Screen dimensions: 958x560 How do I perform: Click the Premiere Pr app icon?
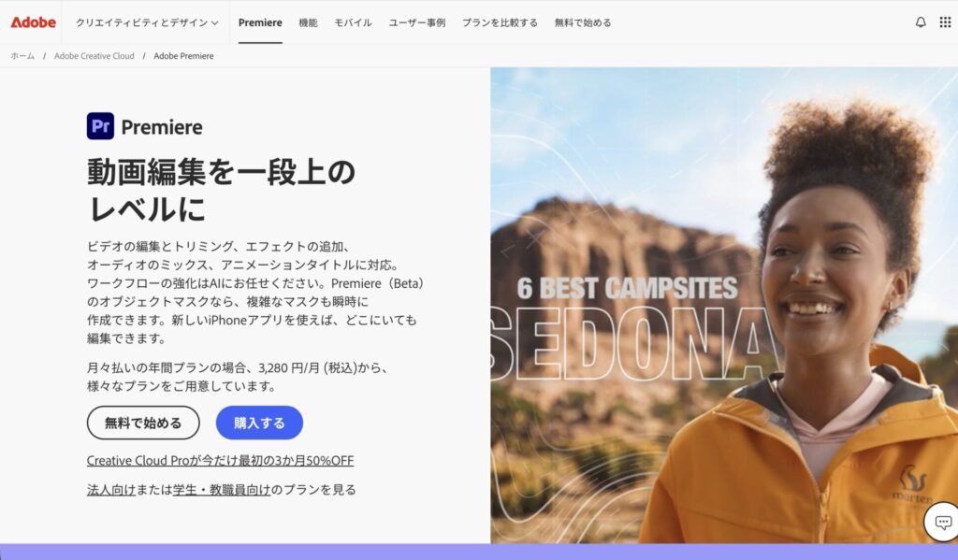pyautogui.click(x=100, y=126)
